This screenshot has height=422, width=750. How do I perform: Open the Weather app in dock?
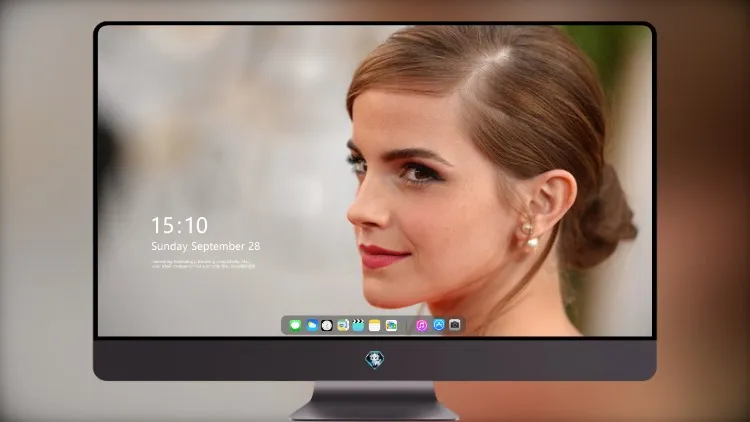[x=311, y=325]
